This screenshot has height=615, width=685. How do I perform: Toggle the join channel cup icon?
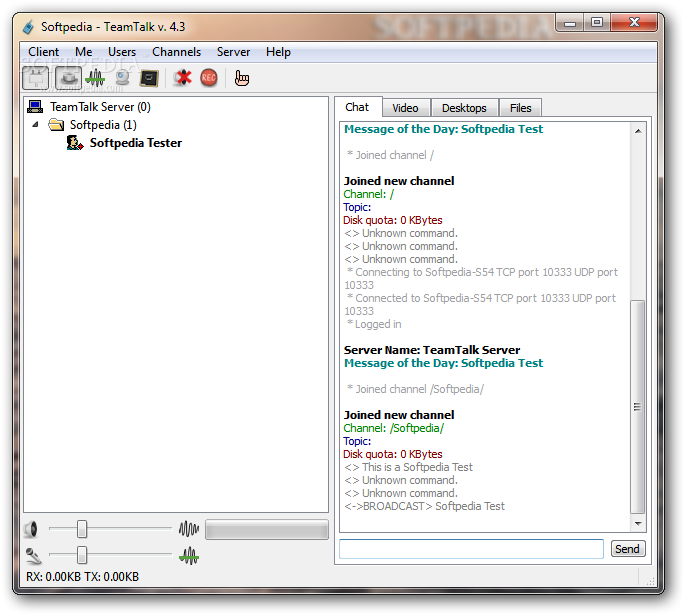[x=69, y=79]
